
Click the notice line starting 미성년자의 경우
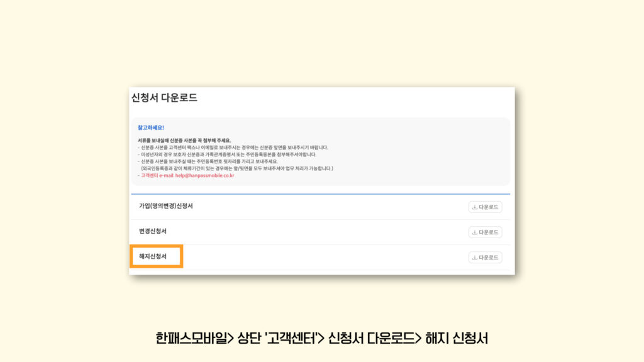(x=227, y=155)
